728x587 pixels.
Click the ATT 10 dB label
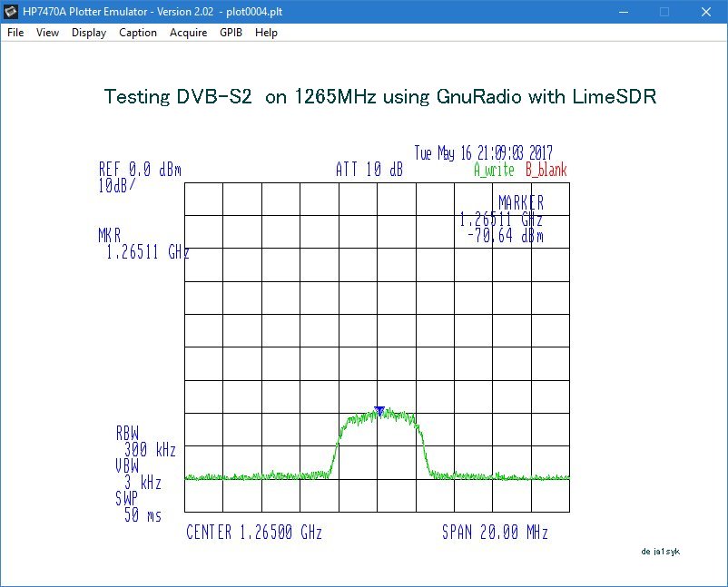[369, 169]
